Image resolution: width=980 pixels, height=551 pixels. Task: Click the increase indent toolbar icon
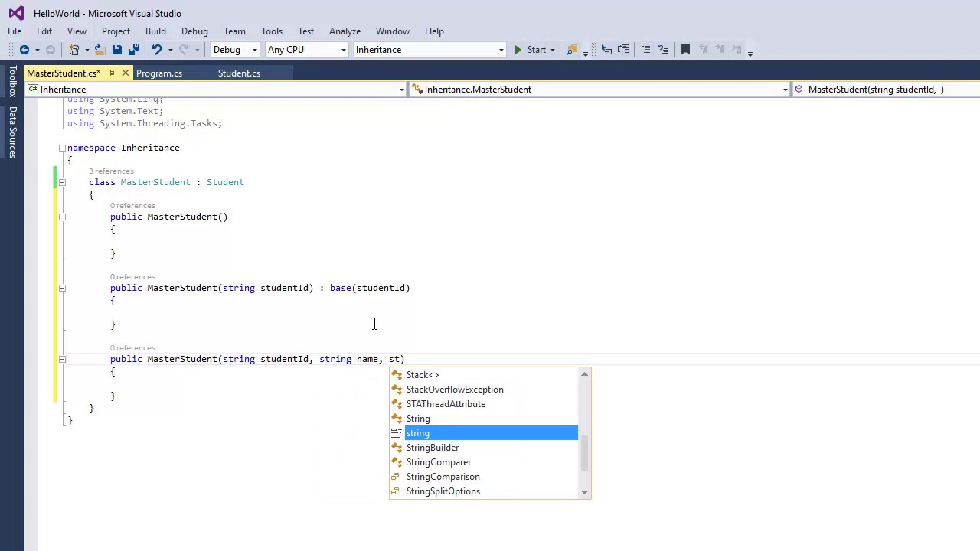[623, 50]
